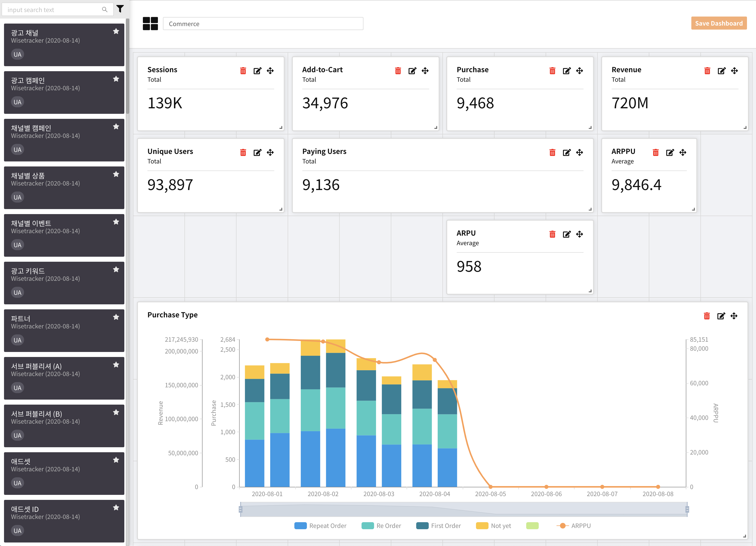Delete the ARPU widget
This screenshot has height=546, width=756.
tap(552, 234)
